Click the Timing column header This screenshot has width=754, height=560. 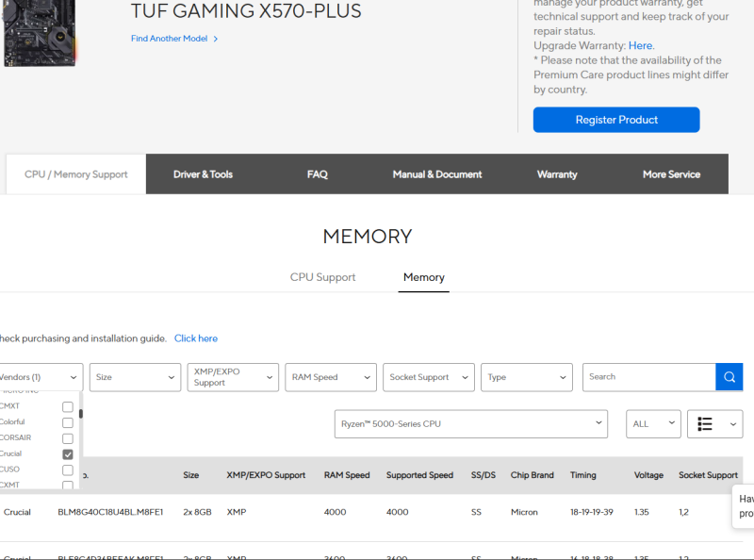[583, 475]
